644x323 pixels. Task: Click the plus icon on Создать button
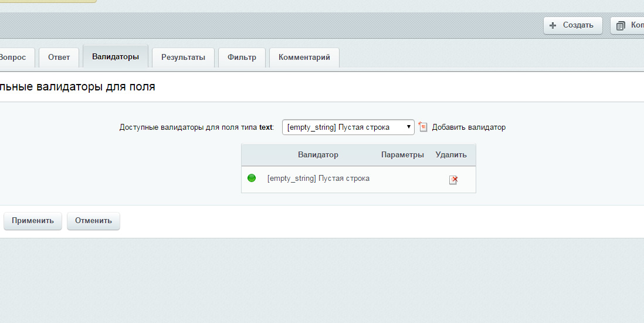553,25
